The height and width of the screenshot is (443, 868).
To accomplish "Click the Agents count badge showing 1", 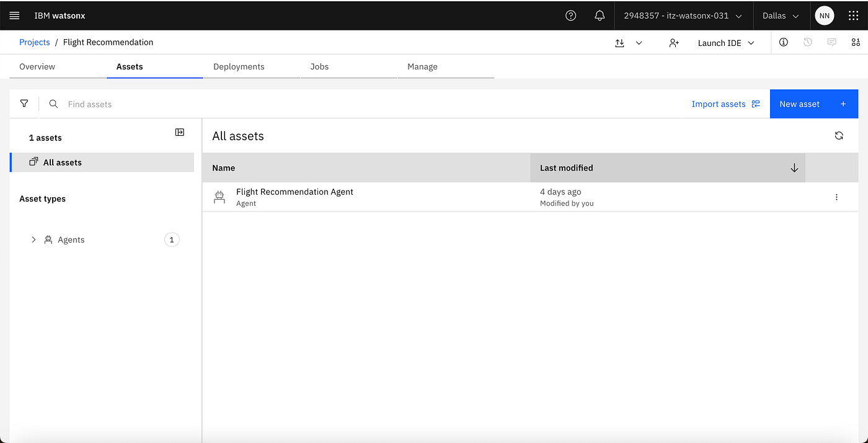I will [x=172, y=239].
